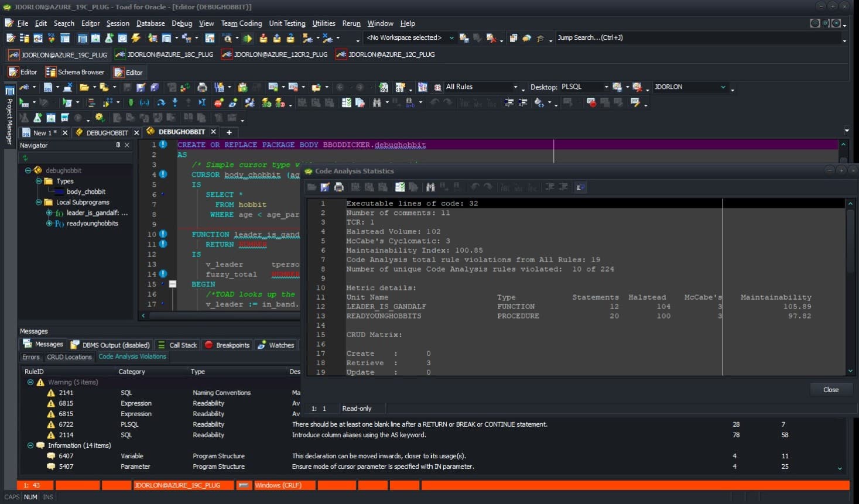Collapse the debughobbit tree node
The image size is (859, 504).
pos(28,170)
